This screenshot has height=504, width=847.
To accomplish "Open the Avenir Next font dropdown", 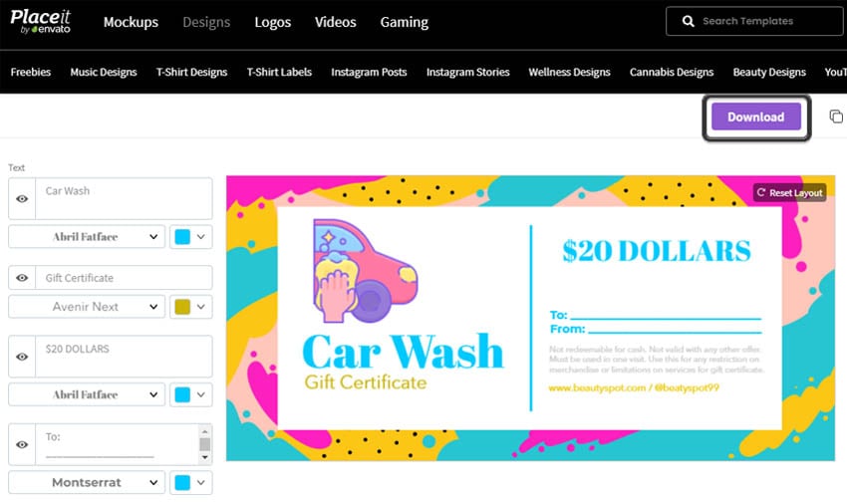I will click(x=87, y=307).
